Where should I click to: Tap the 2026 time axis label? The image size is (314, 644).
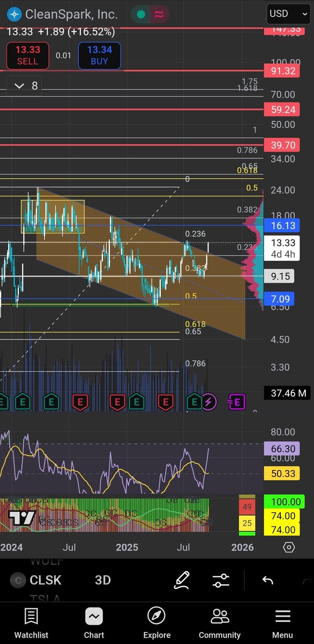click(x=242, y=547)
